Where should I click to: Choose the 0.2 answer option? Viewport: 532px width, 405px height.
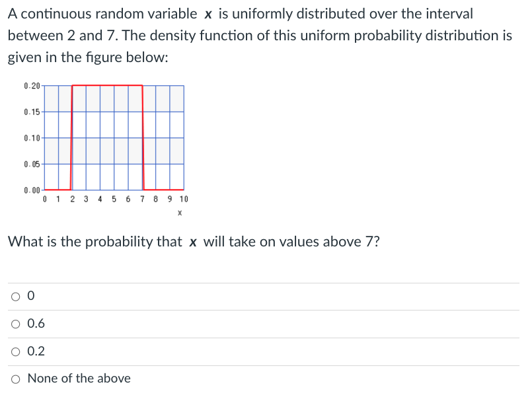pos(15,351)
